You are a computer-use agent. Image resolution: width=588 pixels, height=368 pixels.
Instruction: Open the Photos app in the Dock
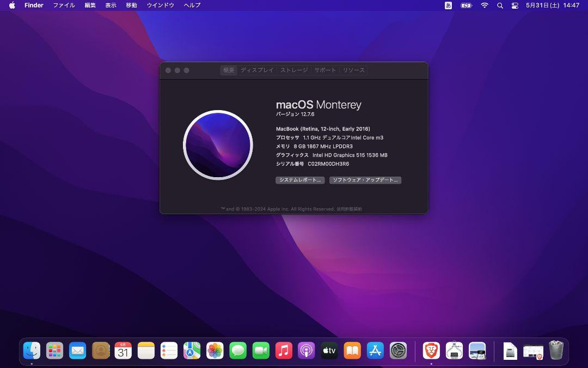(215, 351)
